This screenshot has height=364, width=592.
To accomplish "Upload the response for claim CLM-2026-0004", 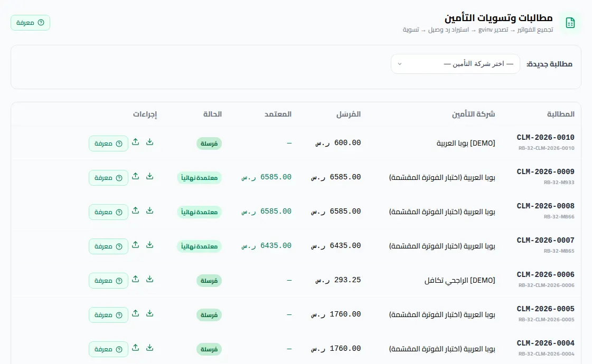I will pos(136,348).
